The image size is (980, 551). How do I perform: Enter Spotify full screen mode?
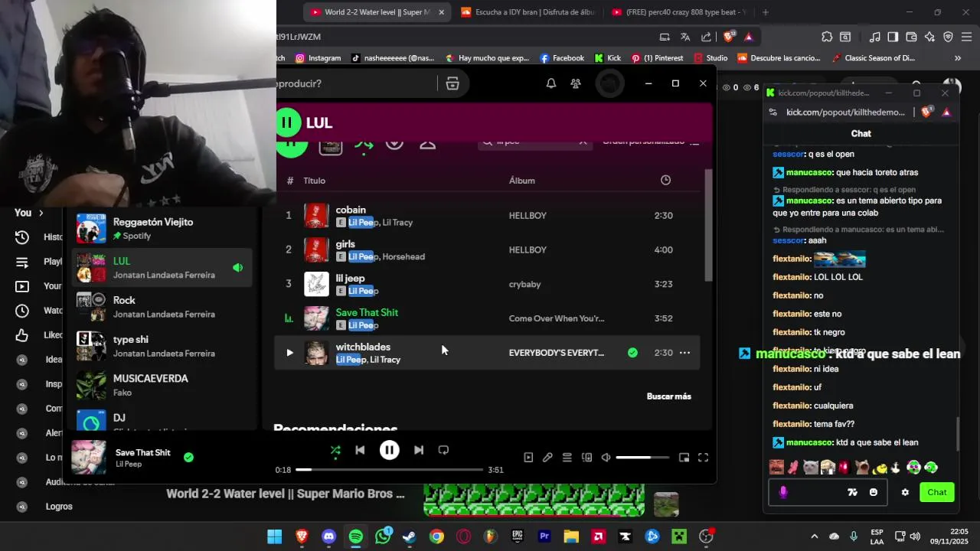pos(703,458)
